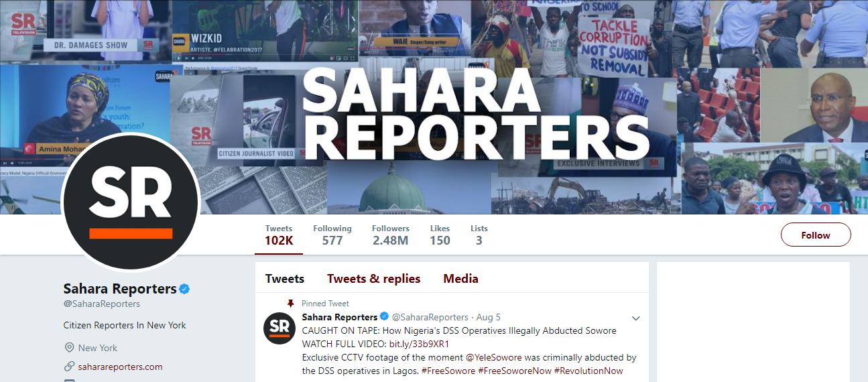The width and height of the screenshot is (868, 382).
Task: Follow the Sahara Reporters account
Action: 816,235
